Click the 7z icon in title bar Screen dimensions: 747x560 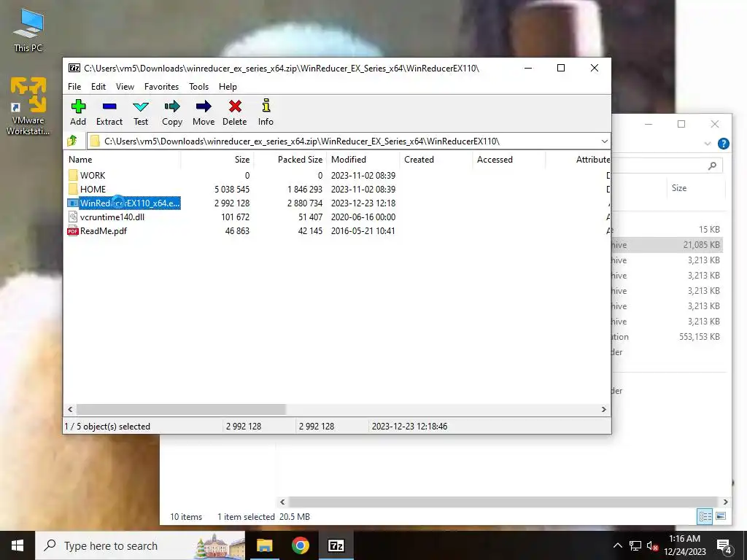(x=74, y=68)
